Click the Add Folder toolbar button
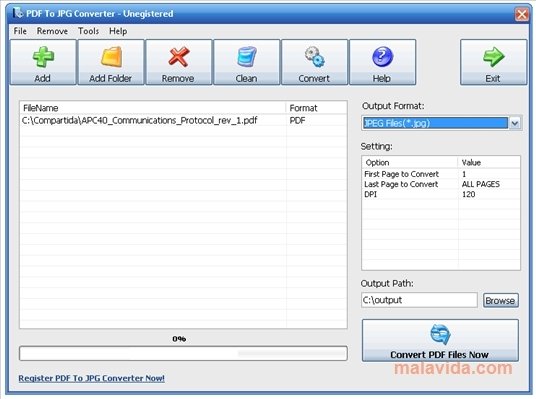 (110, 62)
